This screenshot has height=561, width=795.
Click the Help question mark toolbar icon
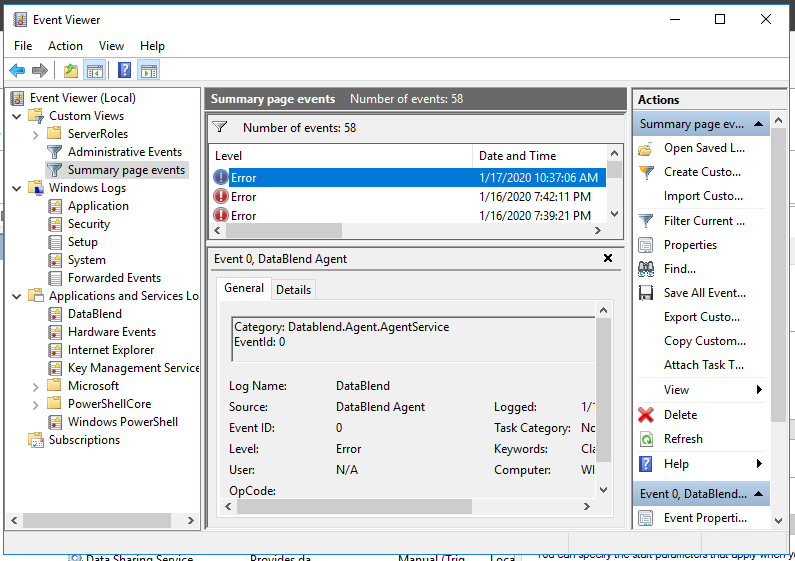pos(124,71)
